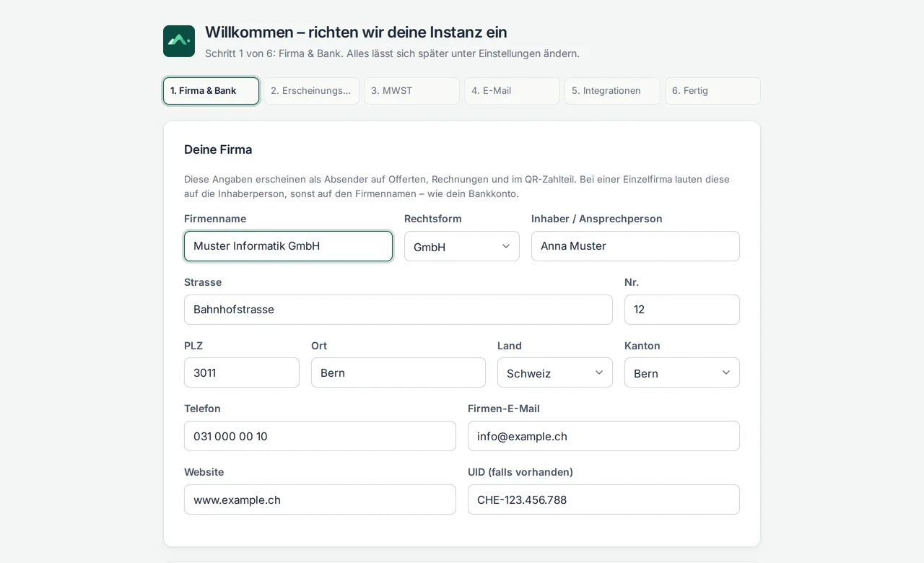
Task: Open the Rechtsform dropdown
Action: [x=462, y=246]
